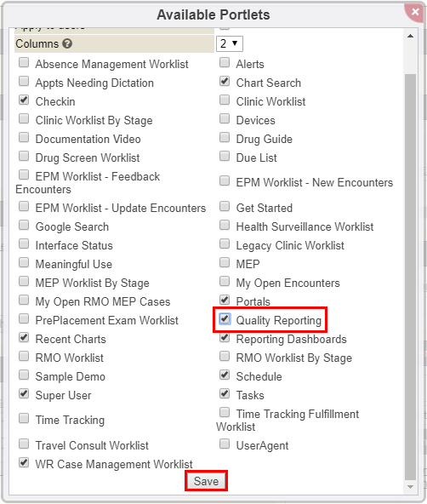Image resolution: width=427 pixels, height=504 pixels.
Task: Click the Columns help question mark icon
Action: click(x=67, y=43)
